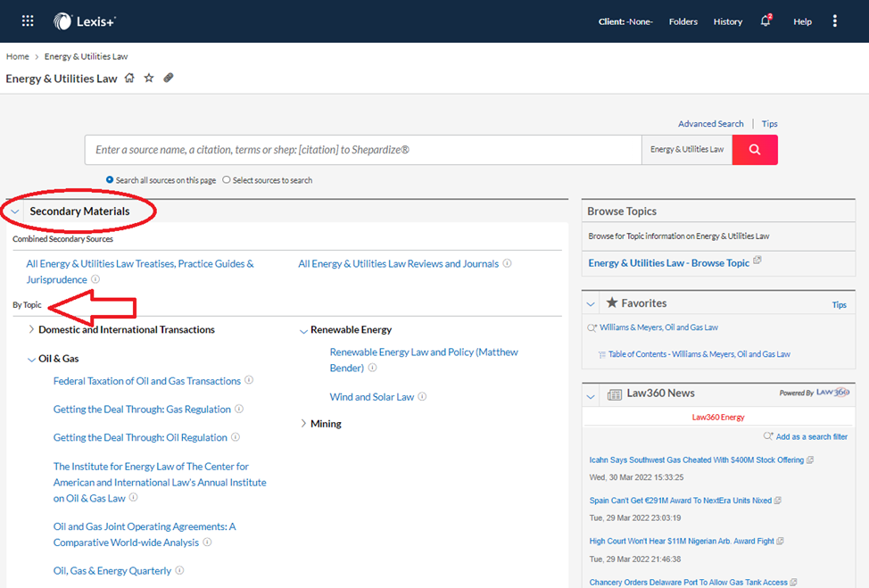The image size is (869, 588).
Task: Click the red search magnifier button
Action: pyautogui.click(x=755, y=150)
